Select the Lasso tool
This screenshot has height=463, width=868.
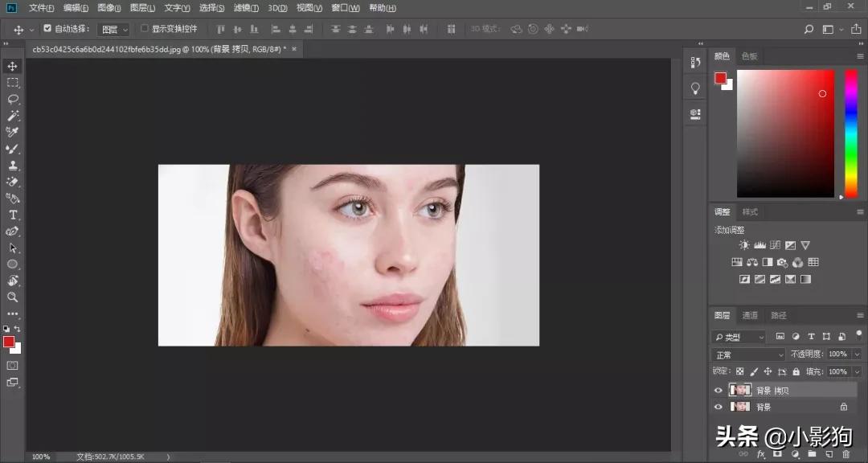click(13, 99)
